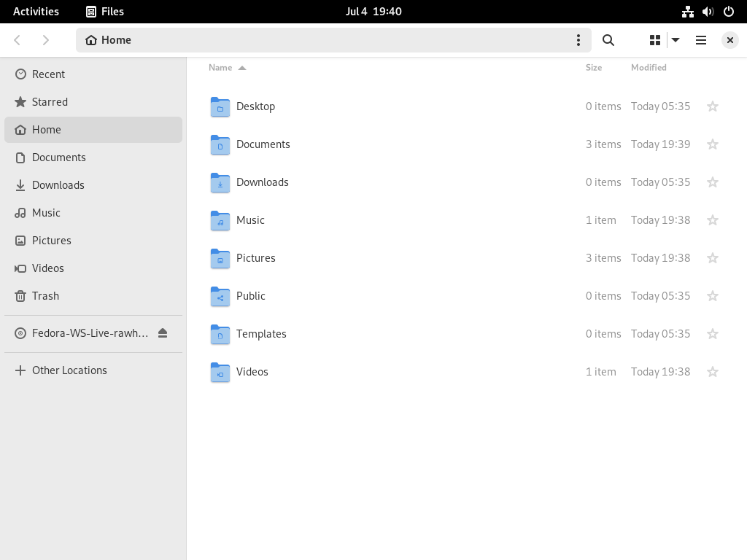Screen dimensions: 747x560
Task: Open the search magnifier
Action: coord(608,40)
